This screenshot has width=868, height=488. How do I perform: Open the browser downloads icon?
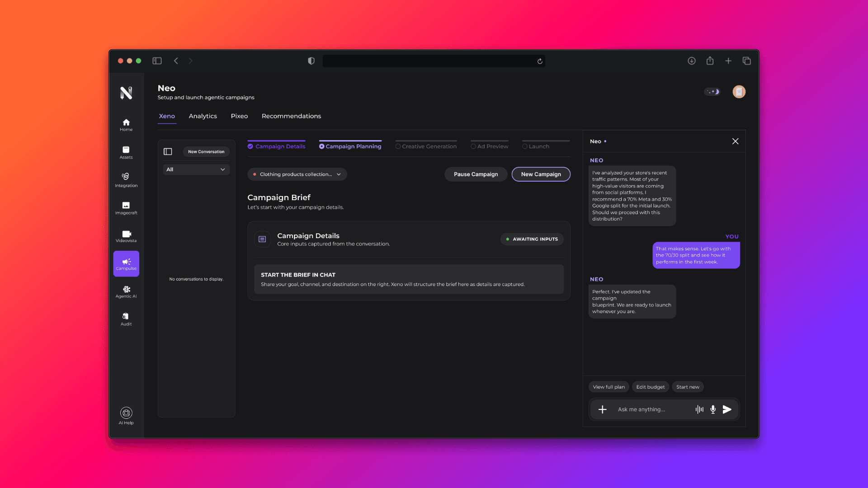(692, 61)
